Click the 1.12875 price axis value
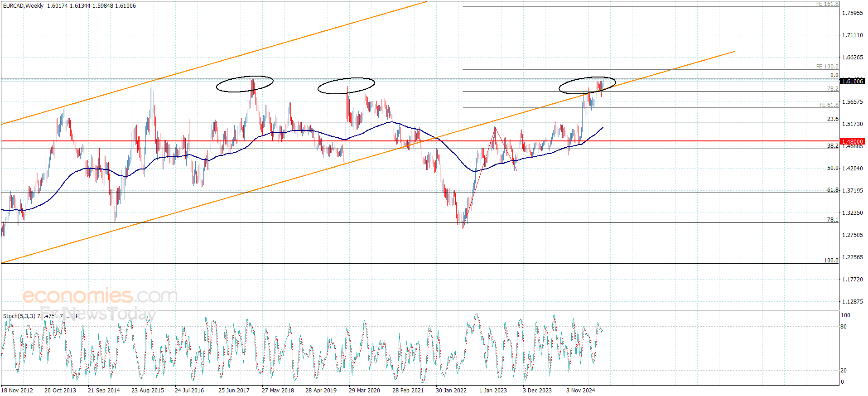This screenshot has width=868, height=396. click(x=852, y=302)
